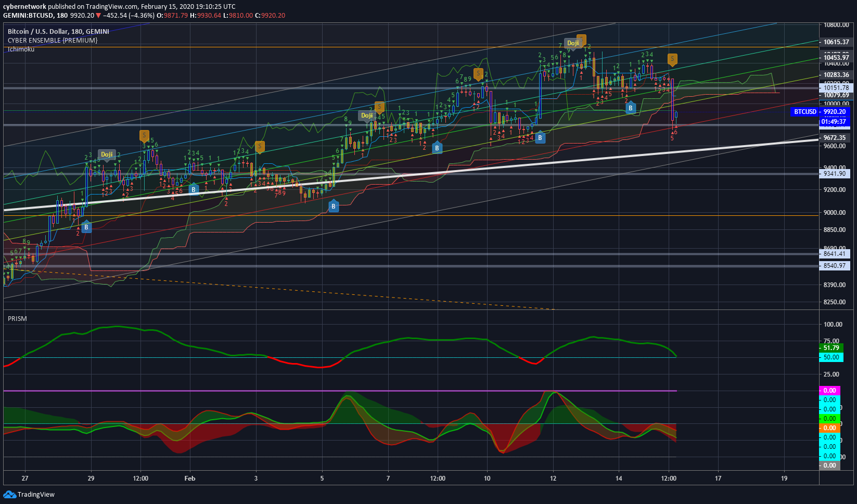This screenshot has height=504, width=857.
Task: Select the CYBER ENSEMBLE {PREMIUM} indicator label
Action: click(53, 41)
